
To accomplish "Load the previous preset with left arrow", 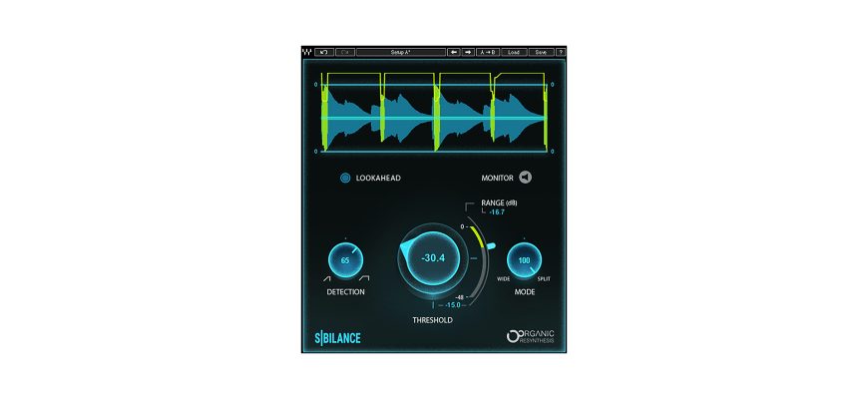I will (455, 52).
